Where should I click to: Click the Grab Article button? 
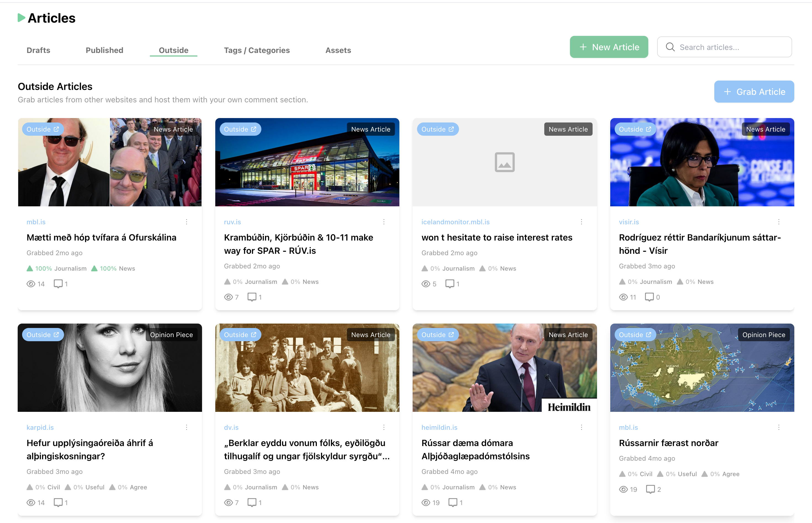click(x=754, y=91)
